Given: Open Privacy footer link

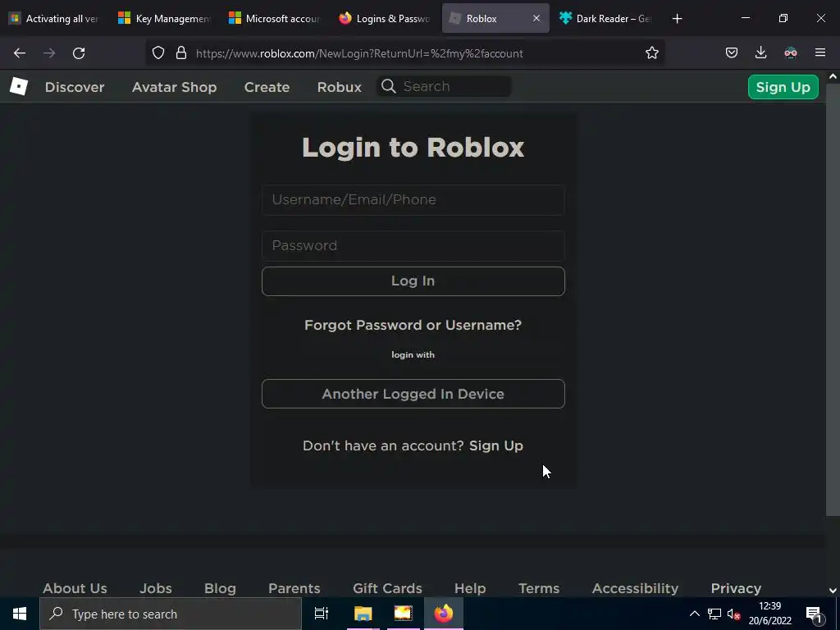Looking at the screenshot, I should tap(736, 588).
